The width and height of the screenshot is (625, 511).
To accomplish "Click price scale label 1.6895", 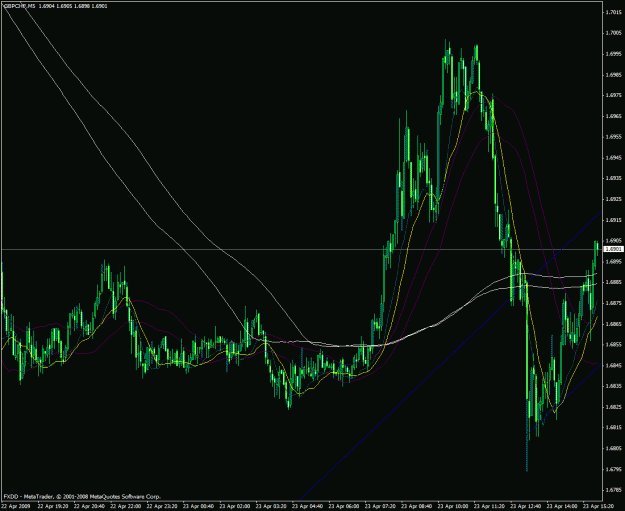I will [613, 261].
